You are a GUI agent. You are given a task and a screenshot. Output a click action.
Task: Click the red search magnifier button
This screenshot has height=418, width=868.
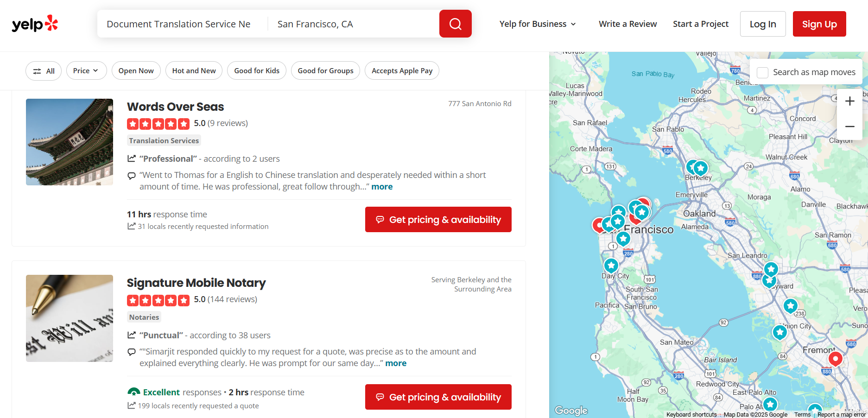455,24
